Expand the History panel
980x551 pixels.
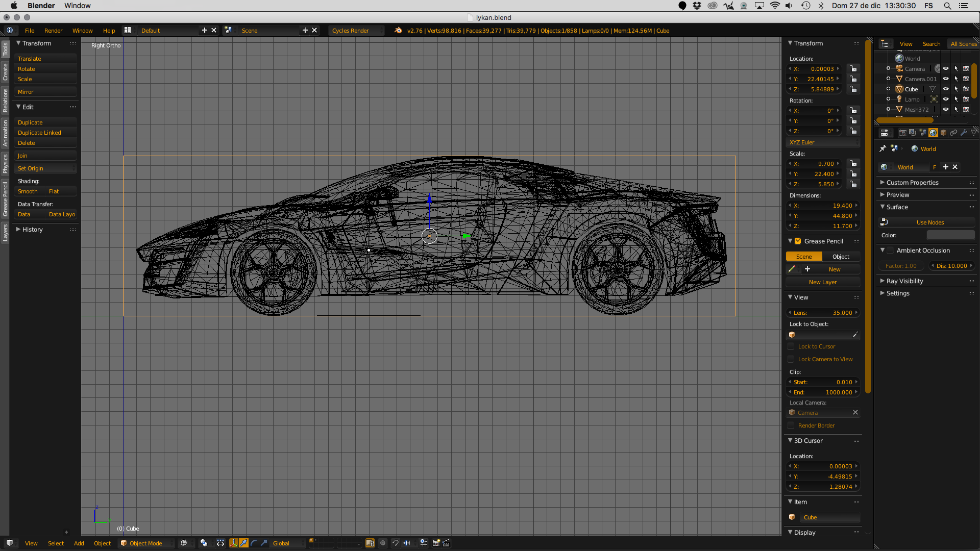click(33, 230)
